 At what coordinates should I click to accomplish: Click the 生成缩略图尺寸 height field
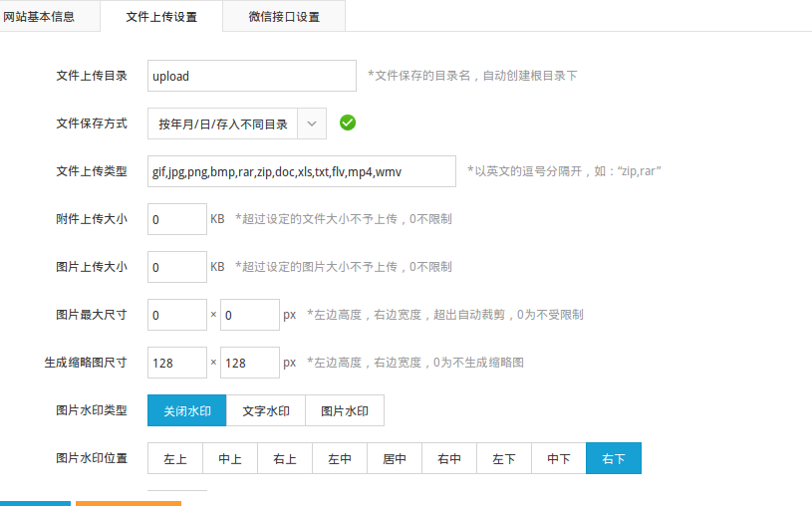177,363
